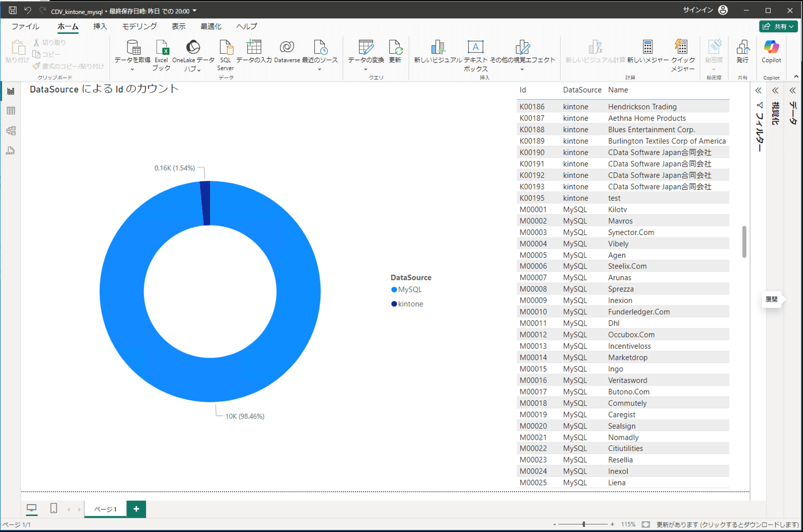Collapse the ribbon with chevron
This screenshot has width=803, height=532.
797,76
